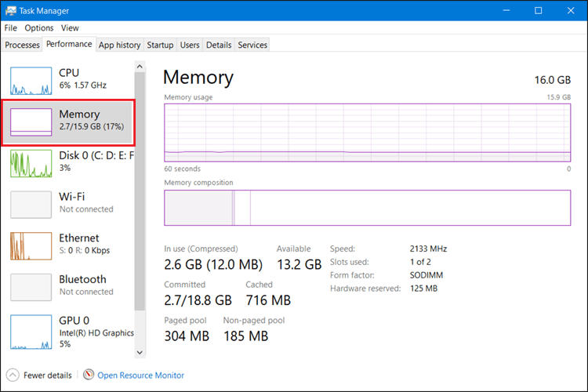The image size is (588, 392).
Task: Select the CPU graph thumbnail in sidebar
Action: (x=31, y=79)
